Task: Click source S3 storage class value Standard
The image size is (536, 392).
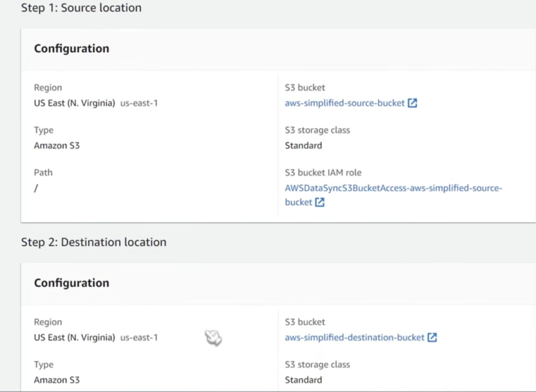Action: [x=303, y=145]
